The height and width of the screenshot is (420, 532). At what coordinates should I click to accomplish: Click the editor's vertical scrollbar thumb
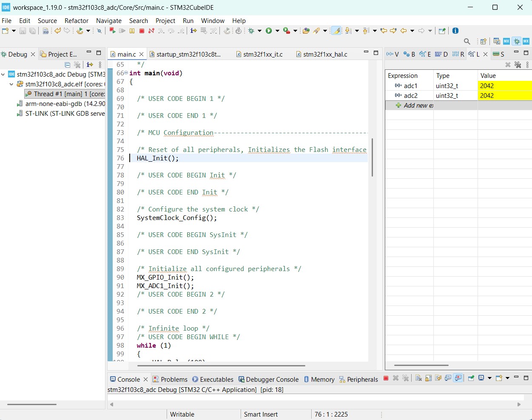tap(372, 157)
